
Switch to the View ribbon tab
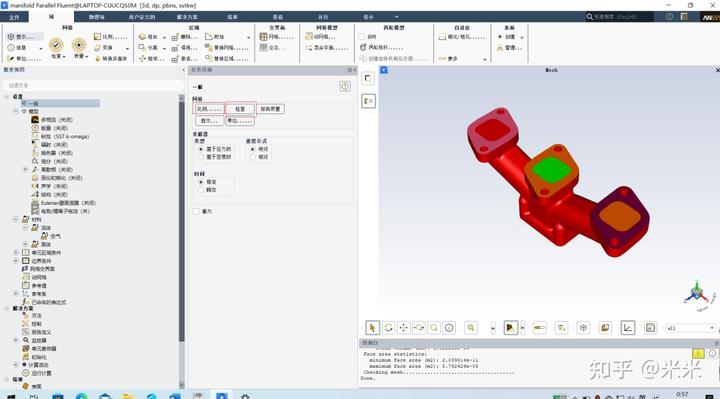coord(278,17)
